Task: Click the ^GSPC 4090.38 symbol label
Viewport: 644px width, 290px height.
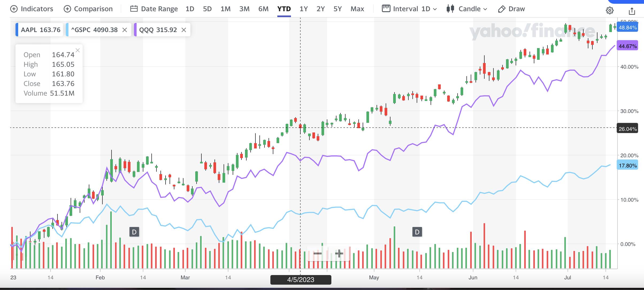Action: point(94,30)
